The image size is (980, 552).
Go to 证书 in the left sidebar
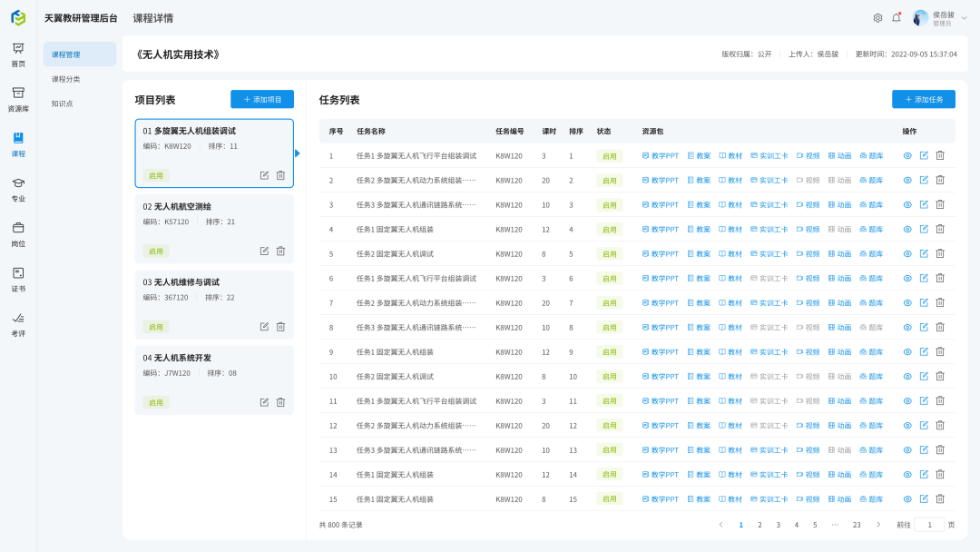coord(18,280)
